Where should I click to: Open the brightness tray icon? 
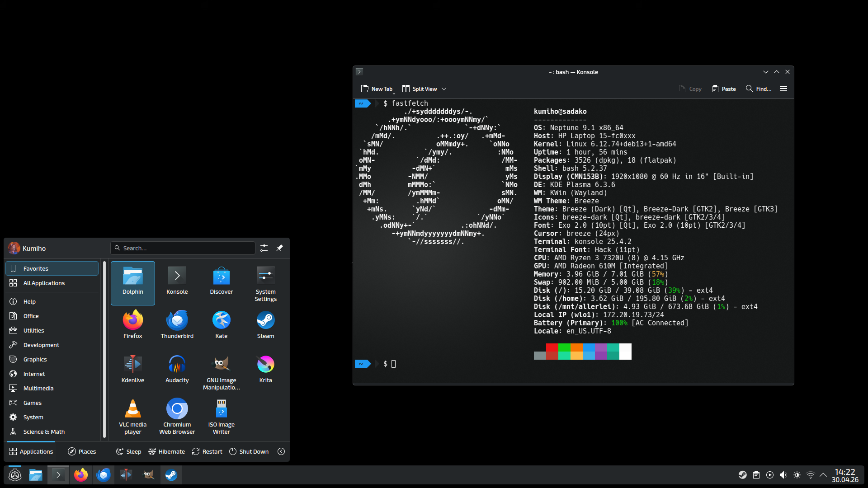[x=797, y=475]
